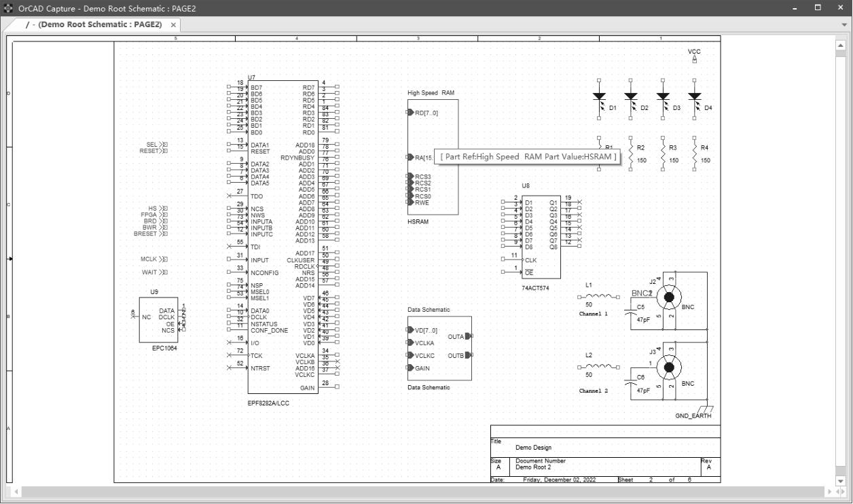The height and width of the screenshot is (504, 853).
Task: Open the document tab list dropdown arrow
Action: 844,25
